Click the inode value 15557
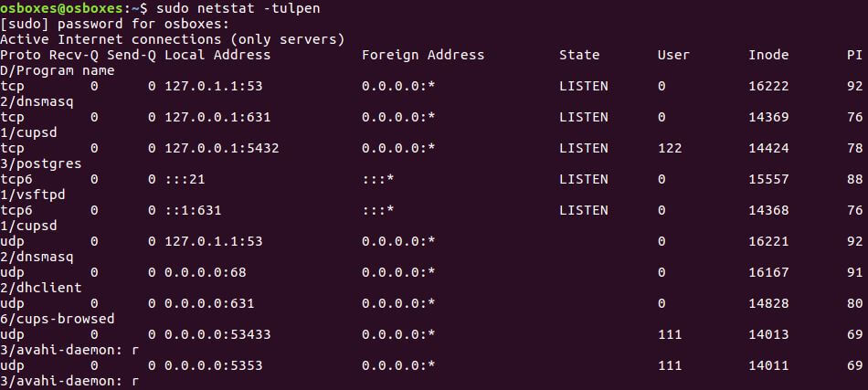 click(767, 179)
